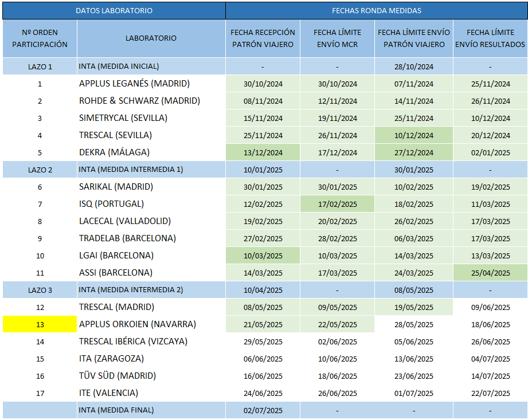Click the highlighted 25/04/2025 cell
The width and height of the screenshot is (528, 420).
[490, 273]
